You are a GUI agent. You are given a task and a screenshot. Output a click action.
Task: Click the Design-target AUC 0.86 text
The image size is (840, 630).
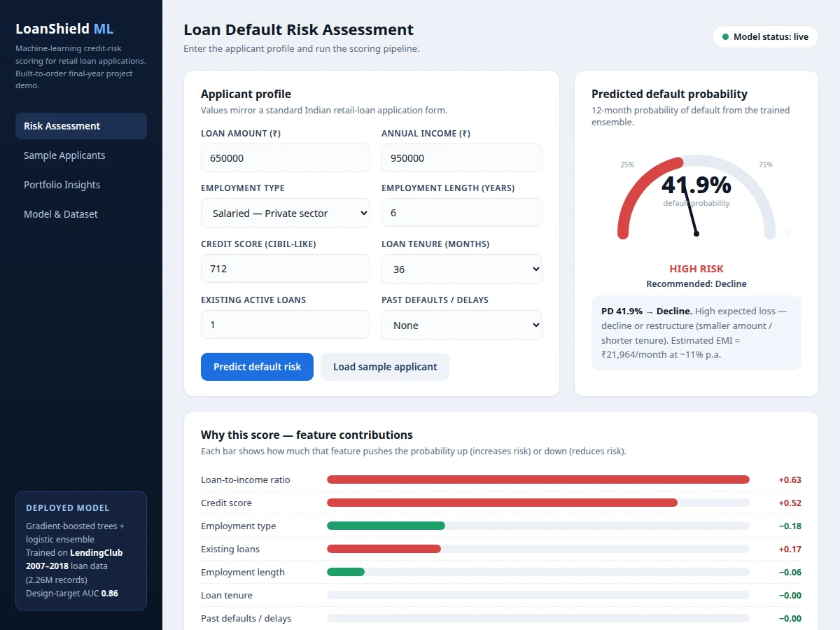72,593
